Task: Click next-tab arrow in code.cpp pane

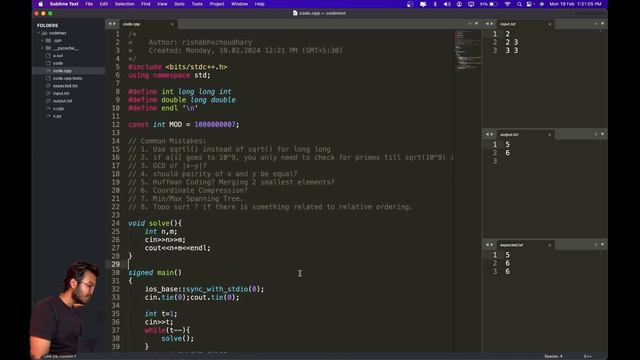Action: [114, 24]
